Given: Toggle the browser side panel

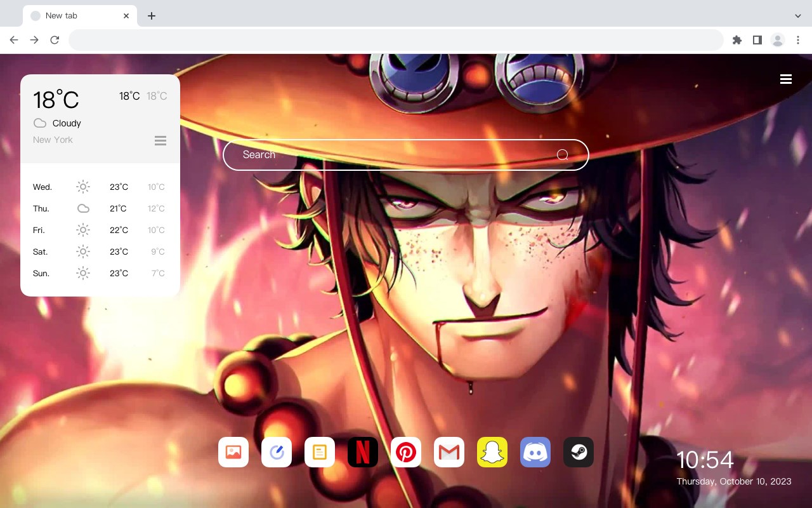Looking at the screenshot, I should (757, 40).
